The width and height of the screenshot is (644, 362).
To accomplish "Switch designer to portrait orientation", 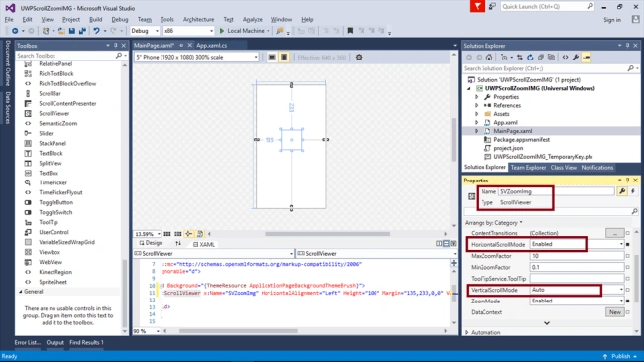I will click(284, 58).
